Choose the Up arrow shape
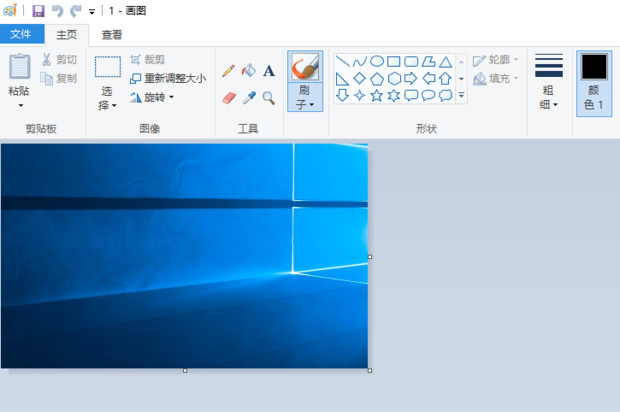This screenshot has width=620, height=412. [446, 78]
